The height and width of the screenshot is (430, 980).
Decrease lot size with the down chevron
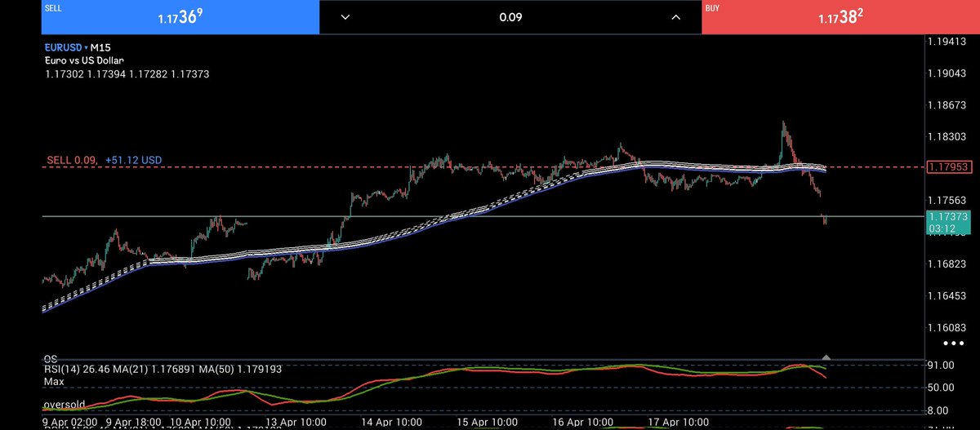[345, 17]
